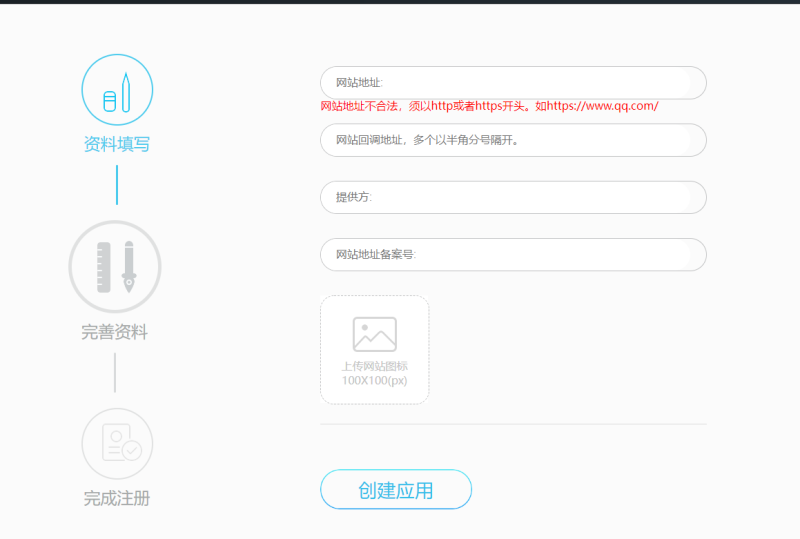Click the horizontal divider above 创建应用
Image resolution: width=800 pixels, height=539 pixels.
tap(513, 424)
